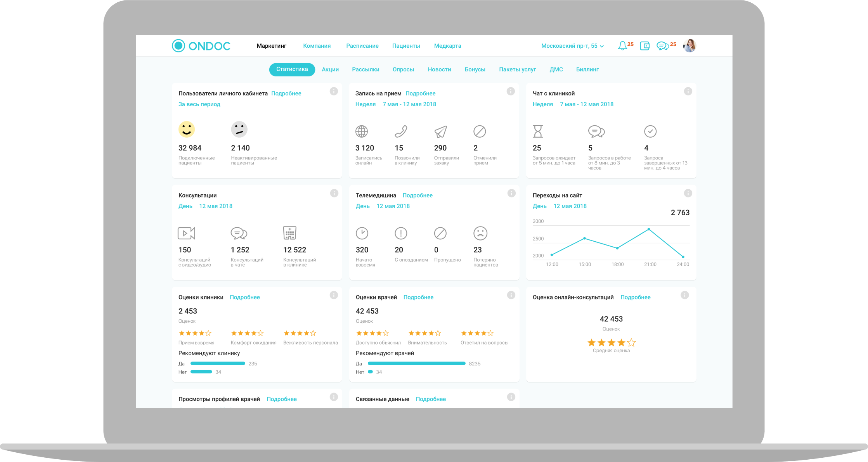This screenshot has height=462, width=868.
Task: Change the За весь период filter
Action: pyautogui.click(x=199, y=104)
